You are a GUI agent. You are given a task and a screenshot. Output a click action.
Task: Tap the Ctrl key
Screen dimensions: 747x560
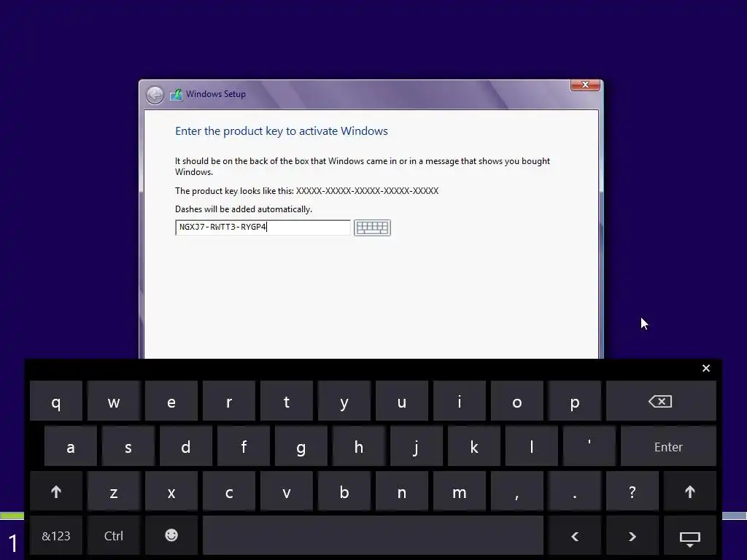click(x=113, y=536)
